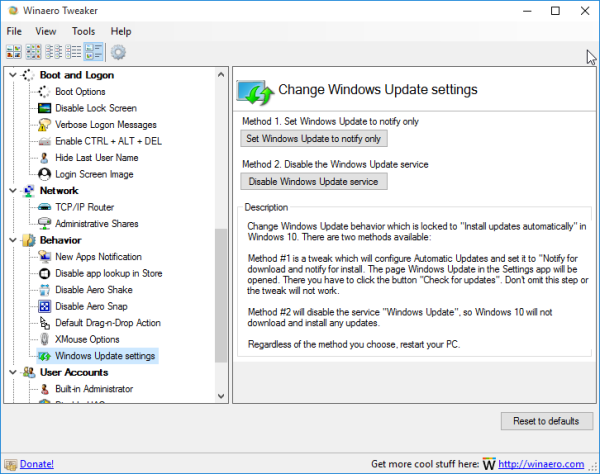
Task: Collapse the Network tree section
Action: pyautogui.click(x=12, y=191)
